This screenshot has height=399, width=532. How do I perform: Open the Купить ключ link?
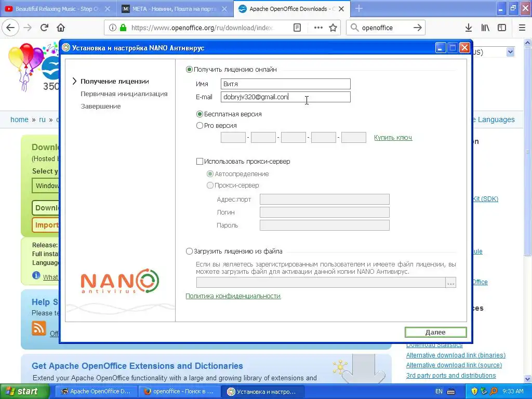tap(393, 137)
